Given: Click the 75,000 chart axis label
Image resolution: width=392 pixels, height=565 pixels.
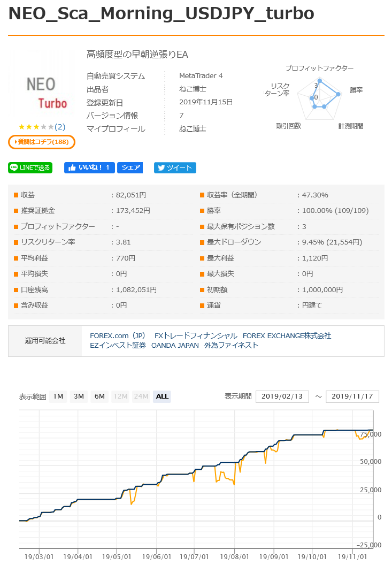Looking at the screenshot, I should coord(371,434).
